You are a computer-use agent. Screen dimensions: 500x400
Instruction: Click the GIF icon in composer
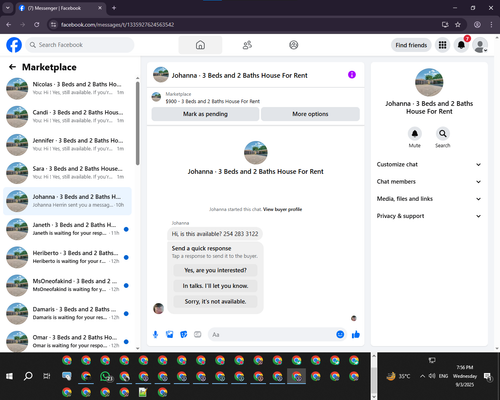[198, 334]
